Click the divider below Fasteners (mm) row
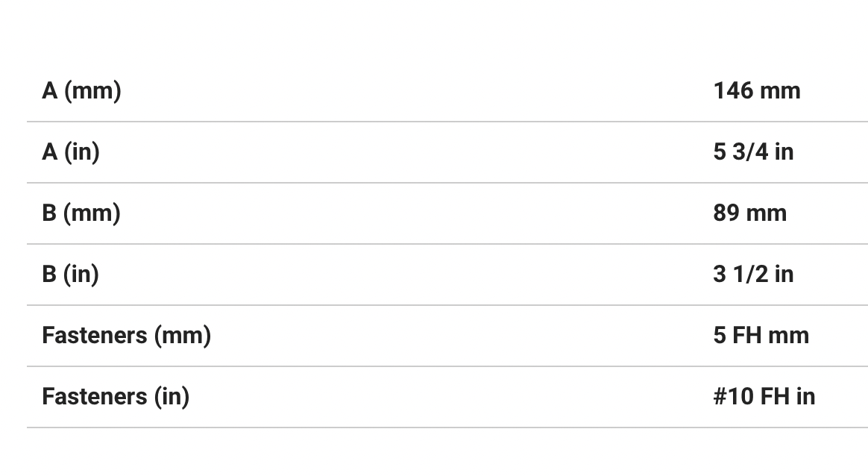 [447, 366]
